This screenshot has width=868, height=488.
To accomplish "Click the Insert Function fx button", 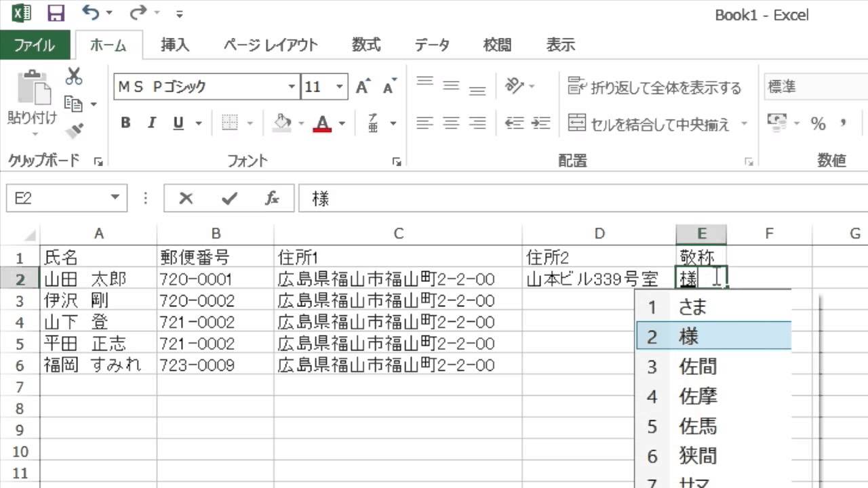I will pyautogui.click(x=272, y=198).
